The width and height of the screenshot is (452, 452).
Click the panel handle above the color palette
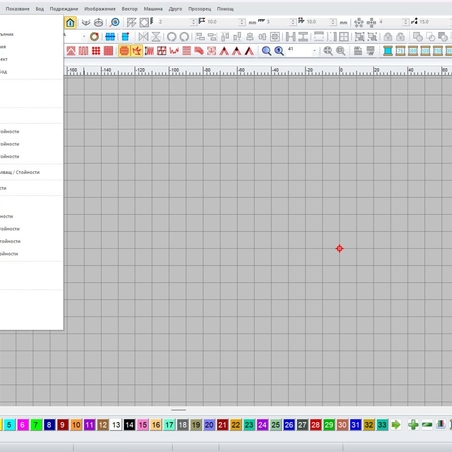(x=179, y=410)
